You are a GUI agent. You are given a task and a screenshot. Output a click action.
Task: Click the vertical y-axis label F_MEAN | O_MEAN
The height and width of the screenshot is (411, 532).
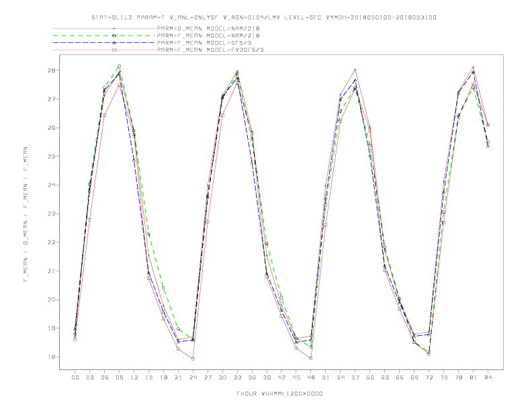pos(26,214)
